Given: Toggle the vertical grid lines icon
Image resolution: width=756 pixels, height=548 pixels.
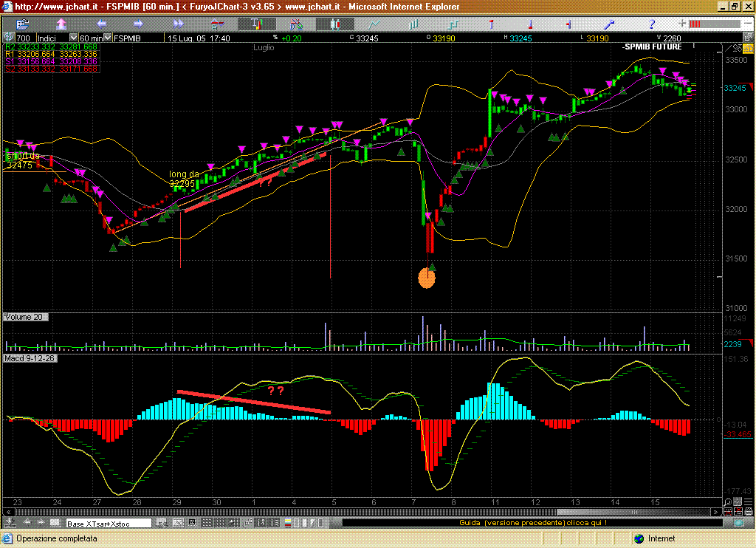Looking at the screenshot, I should (x=221, y=523).
